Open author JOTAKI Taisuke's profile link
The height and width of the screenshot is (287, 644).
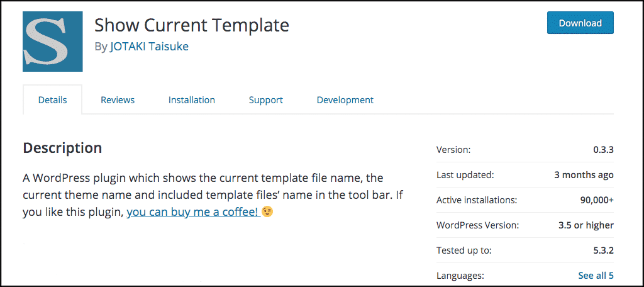149,47
